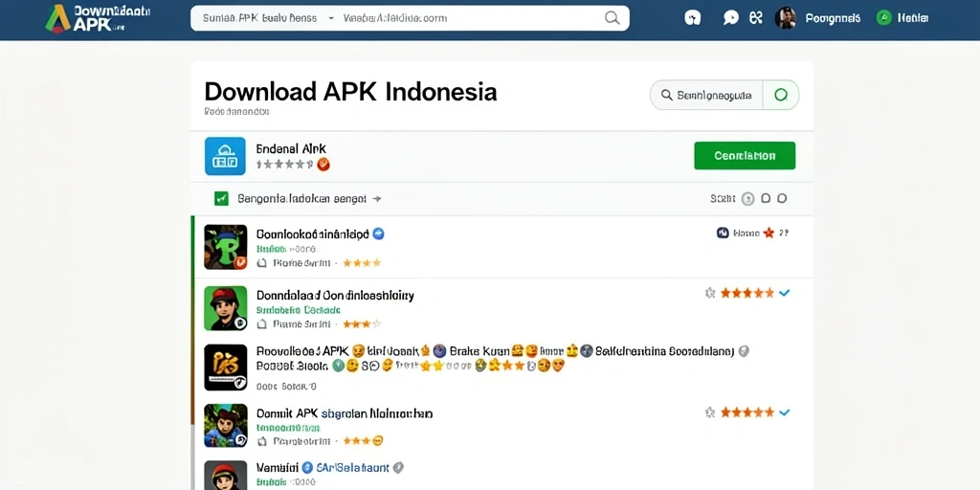980x490 pixels.
Task: Expand the arrow after "Sengenta ladoken senget"
Action: coord(376,199)
